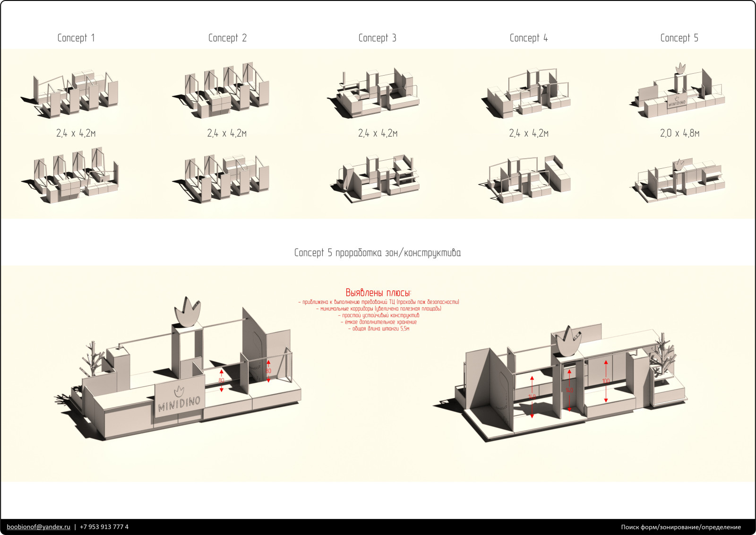Select the 'Concept 5 проработка зон/конструктива' title
The height and width of the screenshot is (535, 756).
(x=377, y=252)
